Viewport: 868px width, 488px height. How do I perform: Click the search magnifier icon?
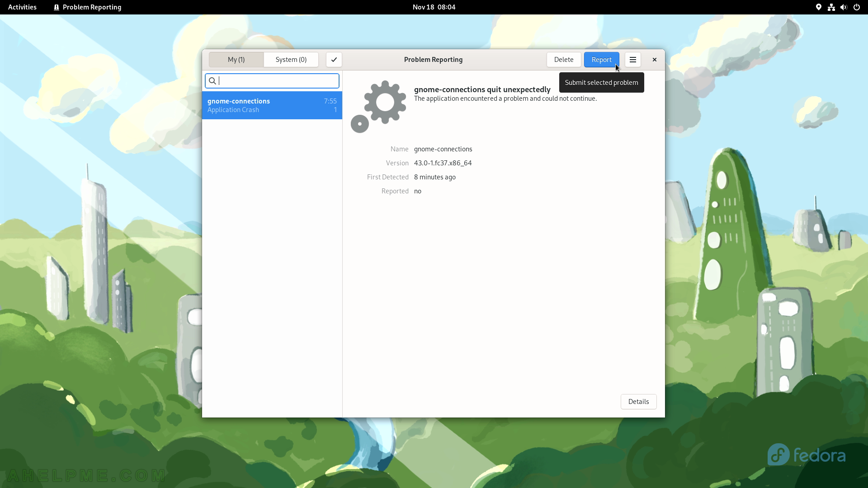tap(212, 81)
